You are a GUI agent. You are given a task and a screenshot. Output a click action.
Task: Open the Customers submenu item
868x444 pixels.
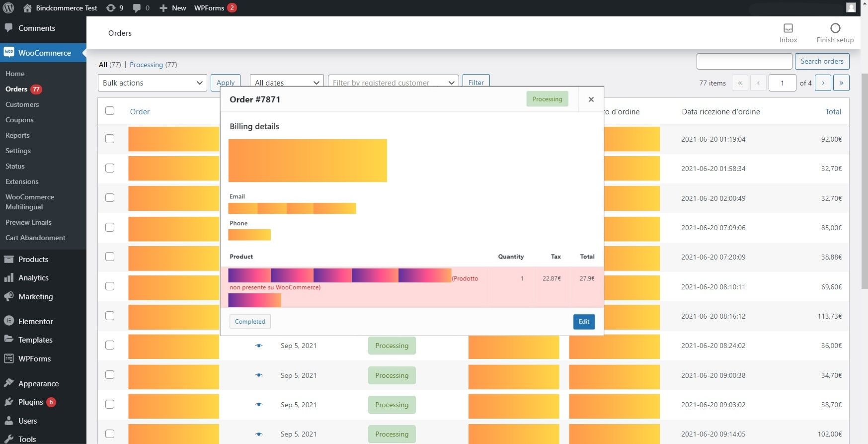coord(22,104)
